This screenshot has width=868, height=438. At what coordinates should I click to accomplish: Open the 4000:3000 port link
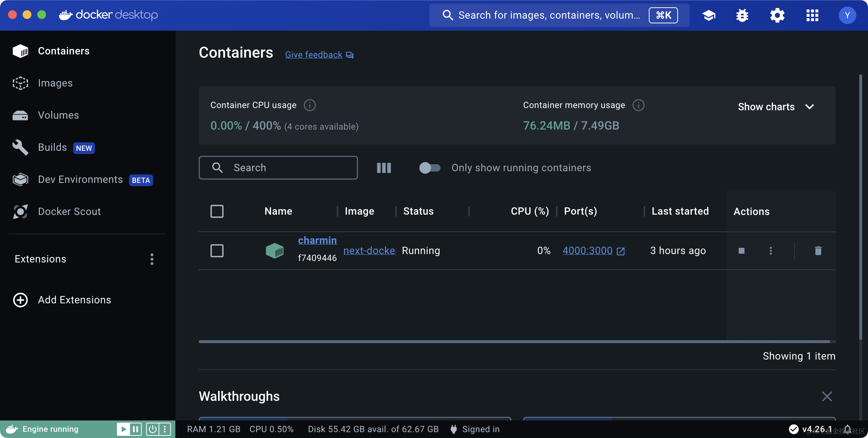pyautogui.click(x=587, y=251)
